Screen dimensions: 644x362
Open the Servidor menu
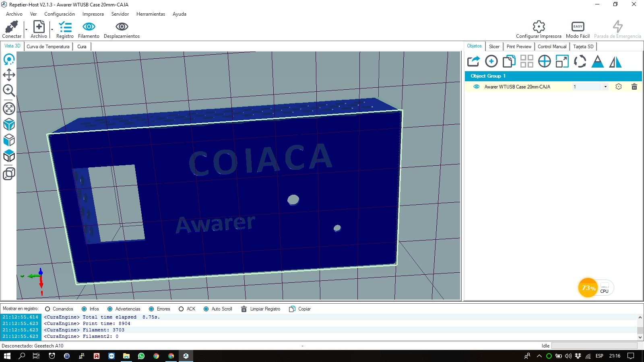coord(120,14)
